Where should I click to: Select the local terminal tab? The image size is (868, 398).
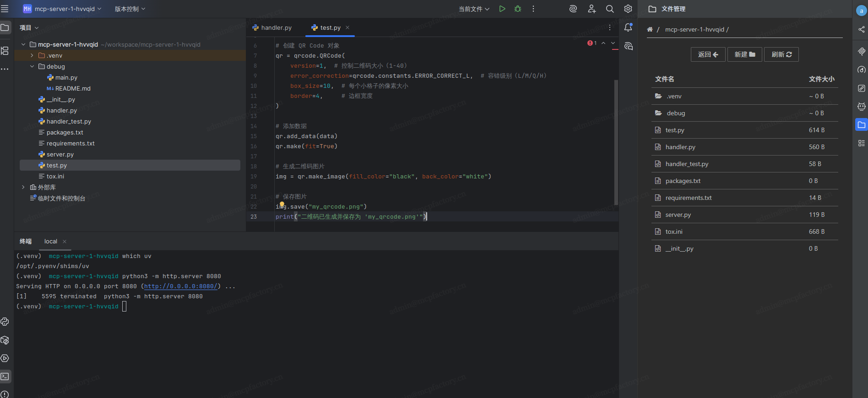coord(51,241)
